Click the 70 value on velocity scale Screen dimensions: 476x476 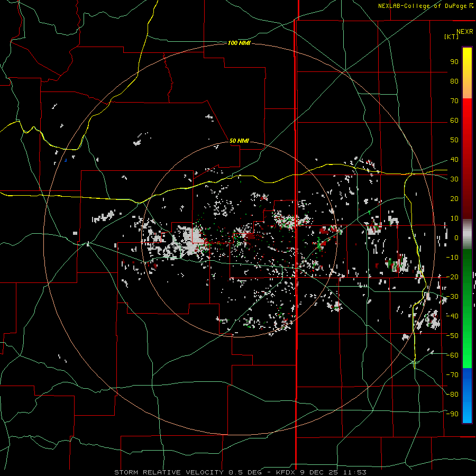pyautogui.click(x=454, y=101)
